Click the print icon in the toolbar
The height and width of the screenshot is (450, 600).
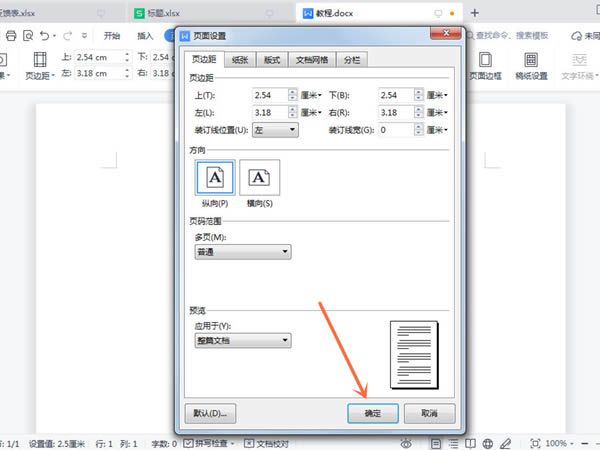coord(11,36)
